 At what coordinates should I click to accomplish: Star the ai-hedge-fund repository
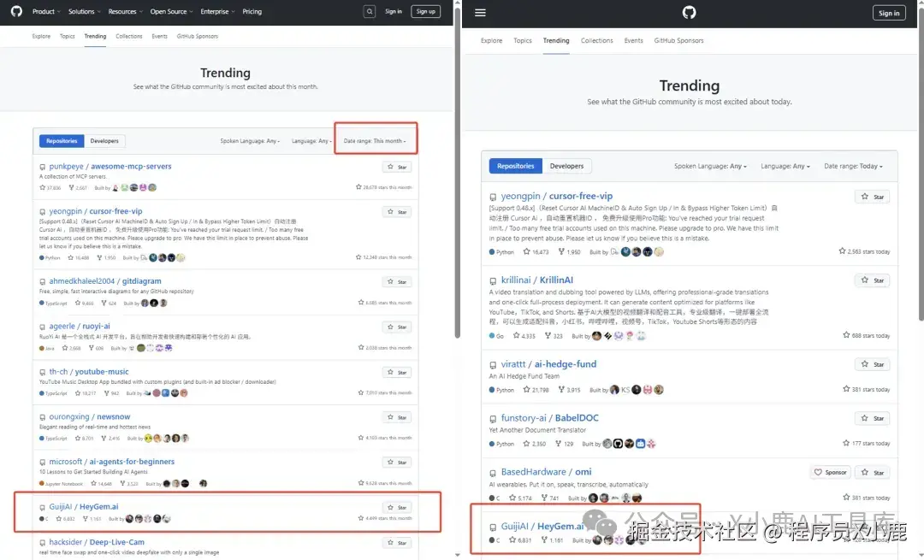point(872,364)
